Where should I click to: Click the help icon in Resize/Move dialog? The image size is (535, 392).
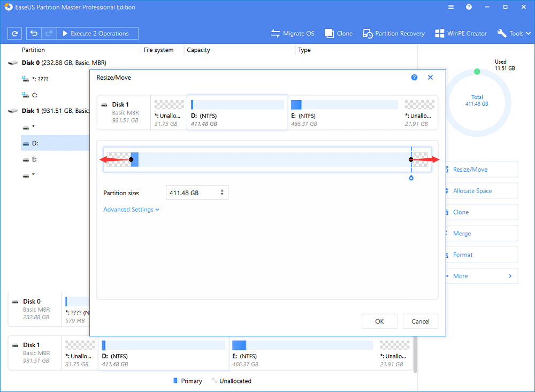(414, 78)
